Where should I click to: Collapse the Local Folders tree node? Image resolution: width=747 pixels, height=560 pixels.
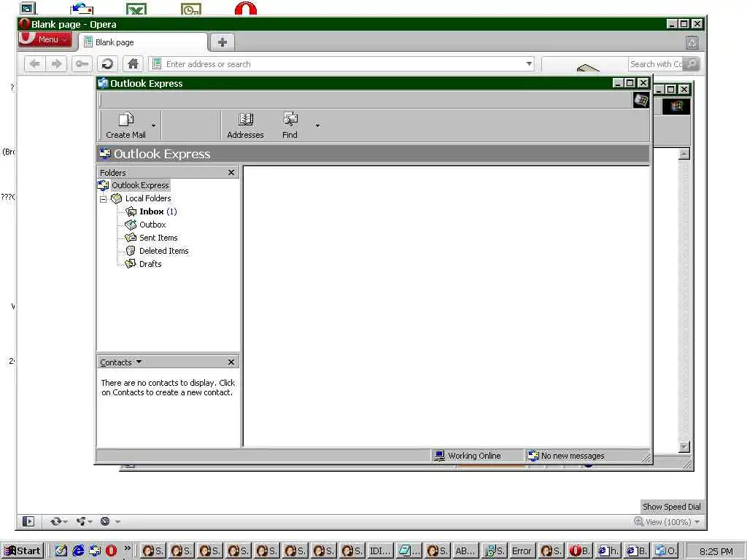104,199
